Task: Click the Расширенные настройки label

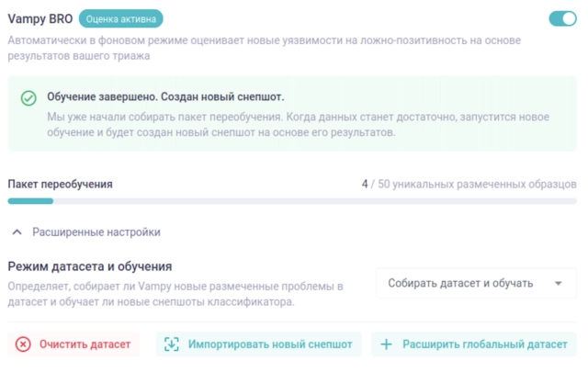Action: (x=96, y=232)
